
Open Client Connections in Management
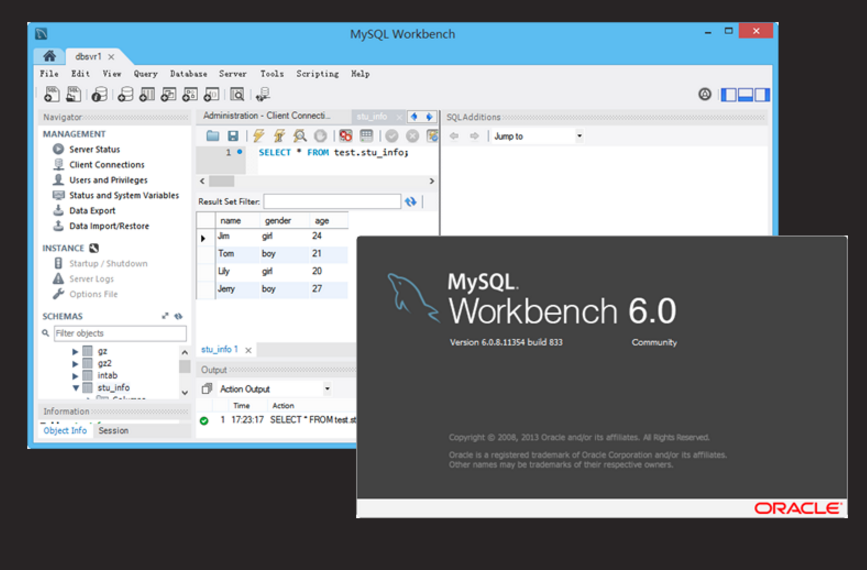(107, 165)
